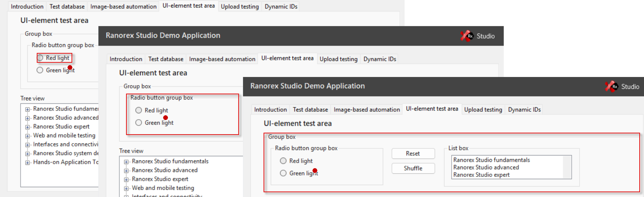Screen dimensions: 644x197
Task: Select Ranorex Studio advanced tree item in middle window
Action: coord(165,170)
